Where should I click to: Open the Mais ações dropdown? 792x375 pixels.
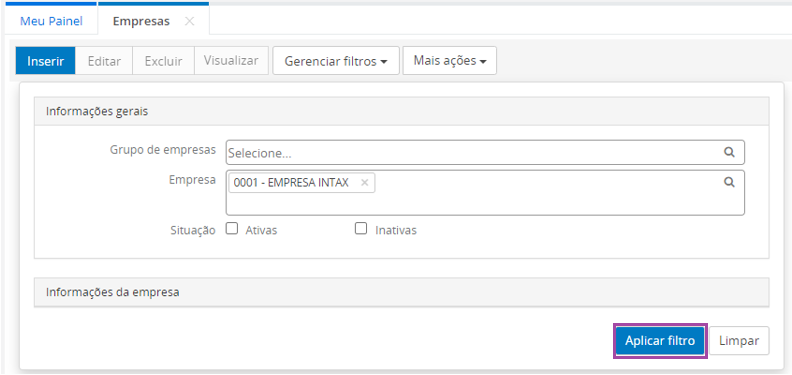tap(450, 61)
